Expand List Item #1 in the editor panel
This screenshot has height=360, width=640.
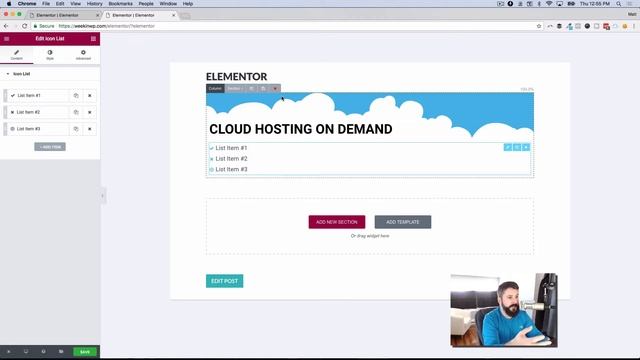(39, 96)
